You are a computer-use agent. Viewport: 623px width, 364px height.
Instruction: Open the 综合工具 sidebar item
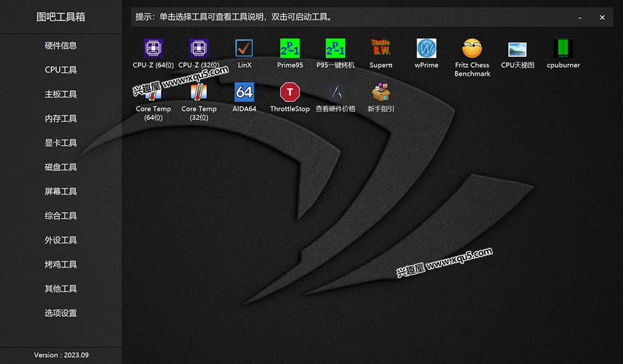click(61, 215)
